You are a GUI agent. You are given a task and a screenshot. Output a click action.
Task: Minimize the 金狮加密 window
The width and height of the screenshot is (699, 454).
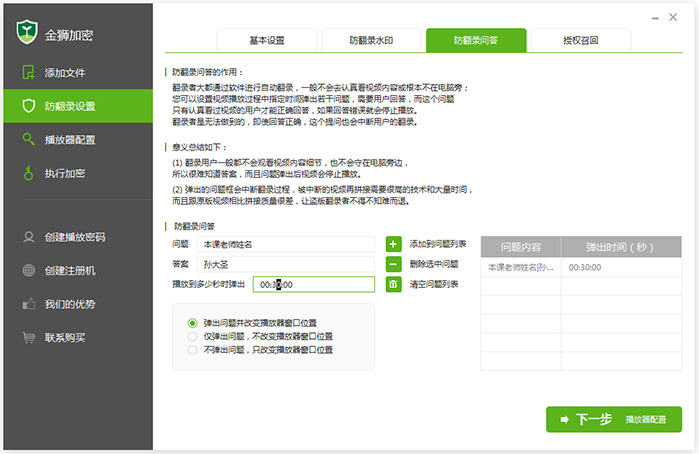tap(655, 18)
